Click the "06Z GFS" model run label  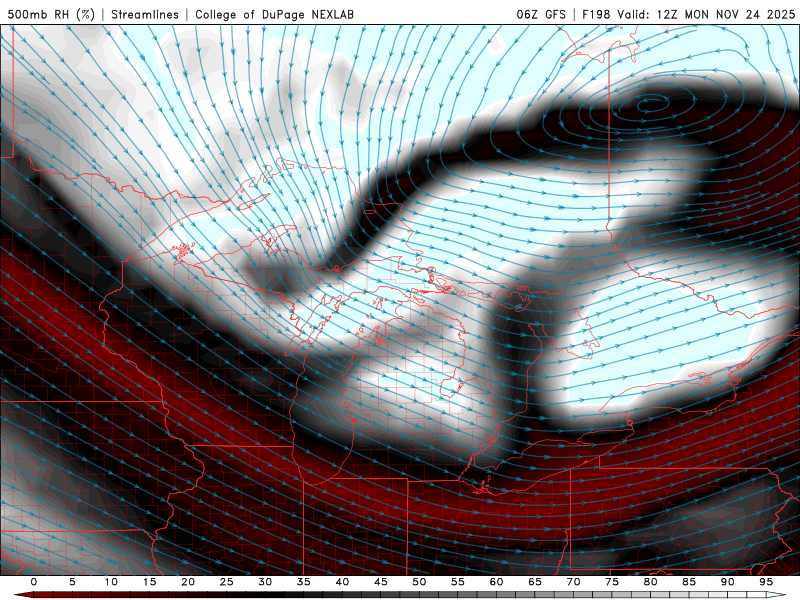pyautogui.click(x=541, y=14)
